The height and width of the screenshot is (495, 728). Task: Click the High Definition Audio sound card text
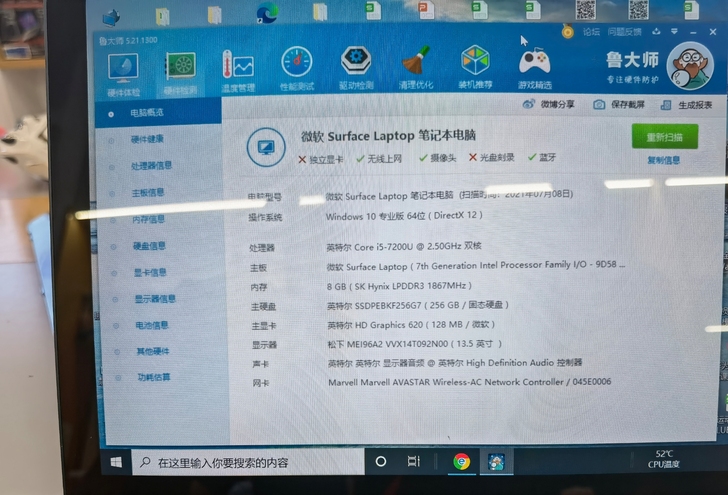tap(455, 363)
